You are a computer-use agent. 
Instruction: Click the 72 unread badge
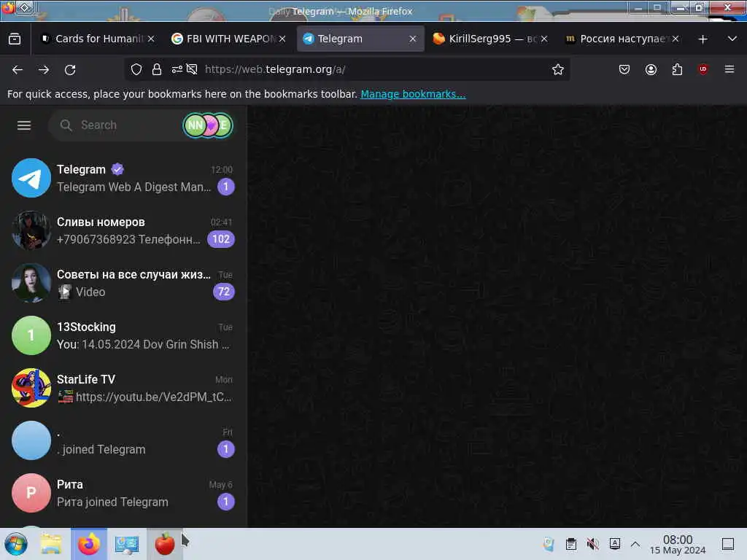(x=224, y=292)
